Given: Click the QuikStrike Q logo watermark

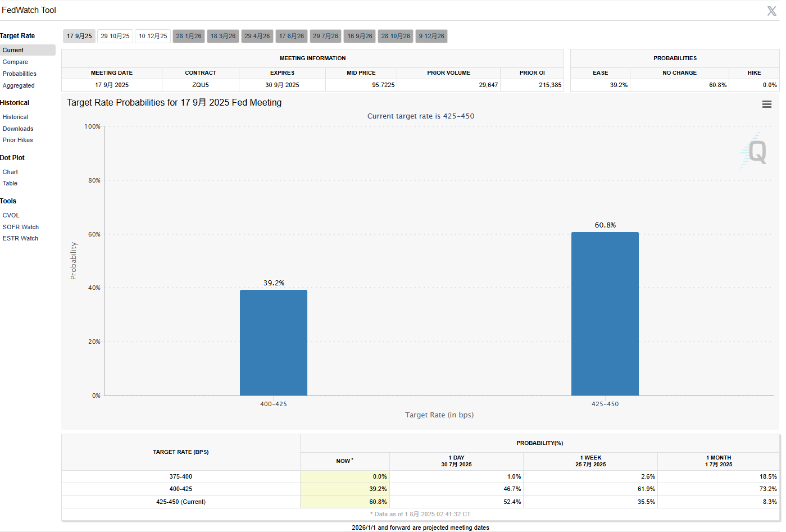Looking at the screenshot, I should click(x=754, y=151).
